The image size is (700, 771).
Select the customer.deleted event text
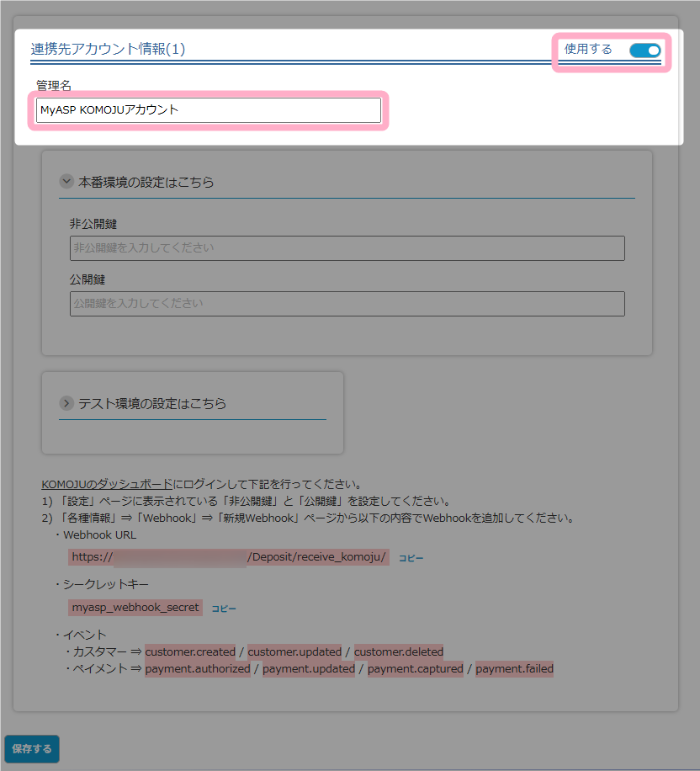399,652
